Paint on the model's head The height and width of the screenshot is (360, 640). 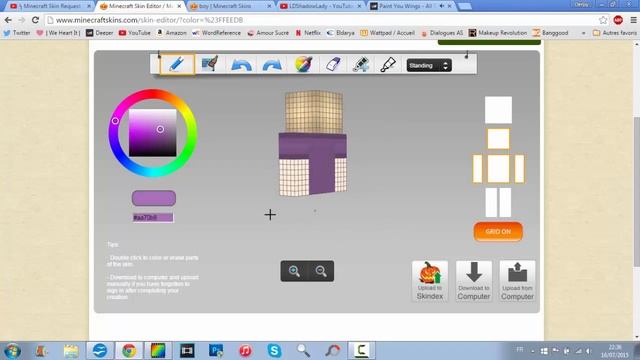pyautogui.click(x=313, y=112)
